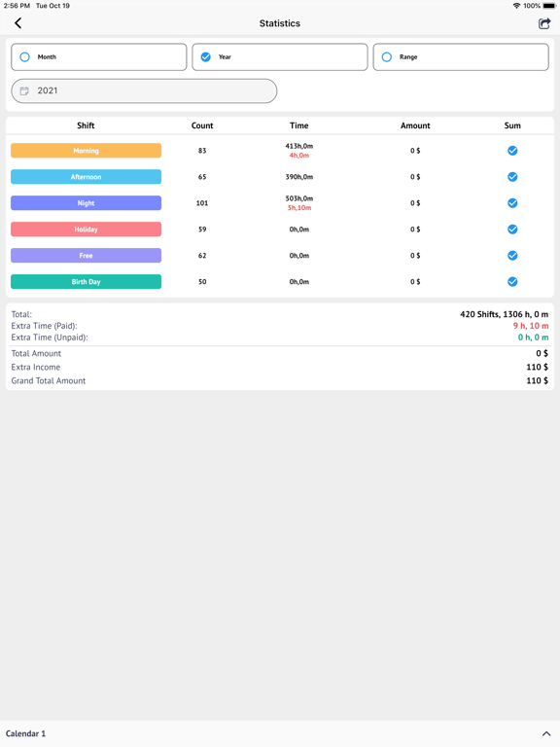This screenshot has height=747, width=560.
Task: Click the status bar time 2:56 PM
Action: pos(17,6)
